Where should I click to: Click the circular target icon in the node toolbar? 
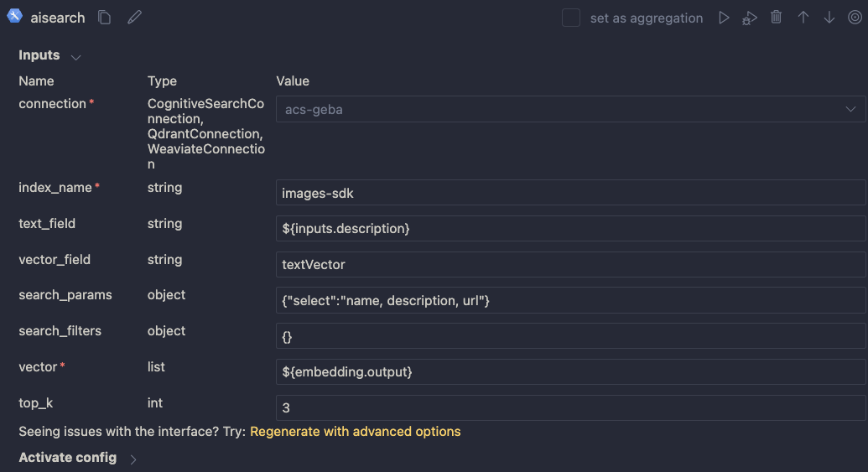[855, 18]
